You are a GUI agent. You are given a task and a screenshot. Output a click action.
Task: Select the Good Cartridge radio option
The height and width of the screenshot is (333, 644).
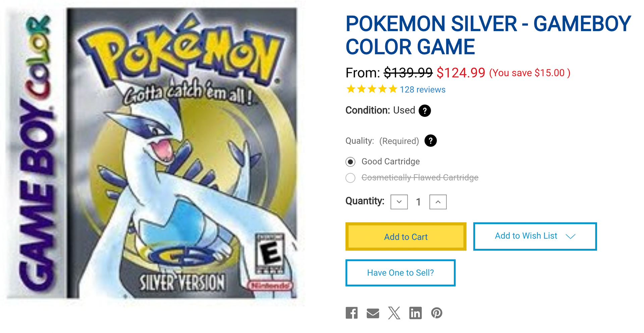(351, 162)
